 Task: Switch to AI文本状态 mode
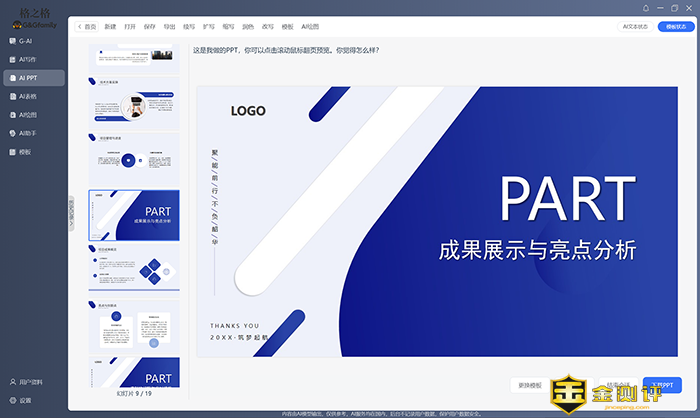[636, 27]
